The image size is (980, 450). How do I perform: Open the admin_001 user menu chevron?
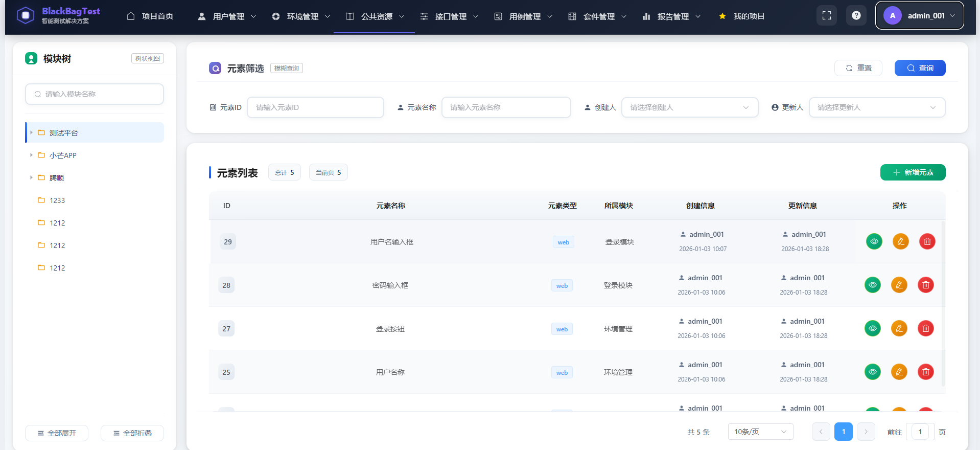[x=952, y=16]
